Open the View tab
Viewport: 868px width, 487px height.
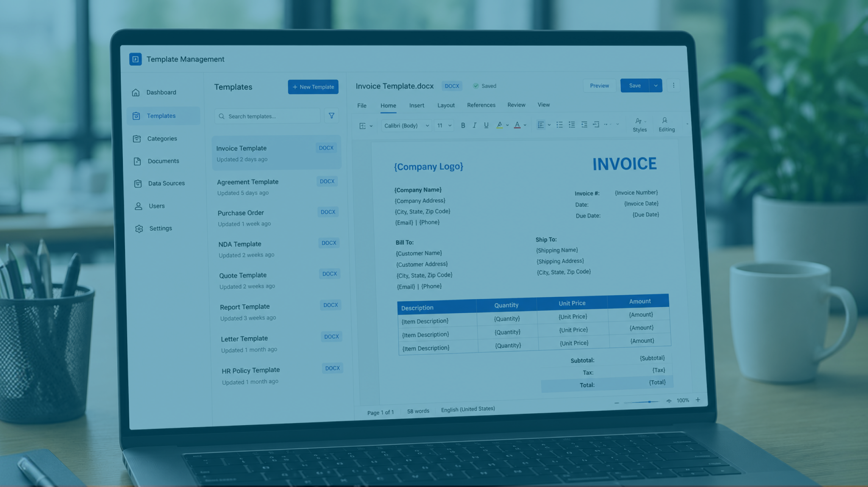click(x=544, y=105)
